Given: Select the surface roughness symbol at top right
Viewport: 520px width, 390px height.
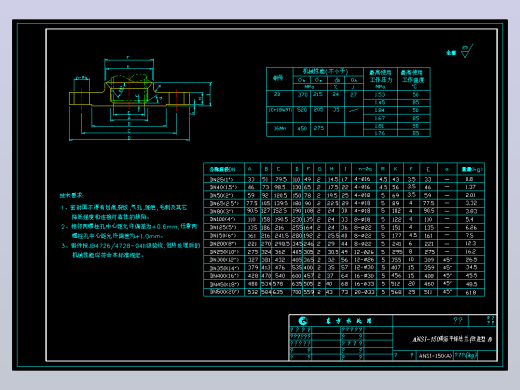Looking at the screenshot, I should pyautogui.click(x=467, y=51).
